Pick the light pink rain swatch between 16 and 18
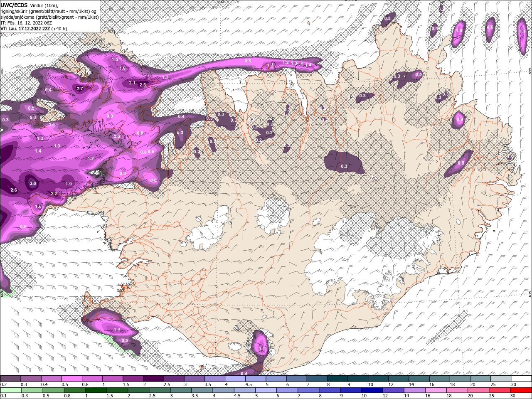 [435, 390]
